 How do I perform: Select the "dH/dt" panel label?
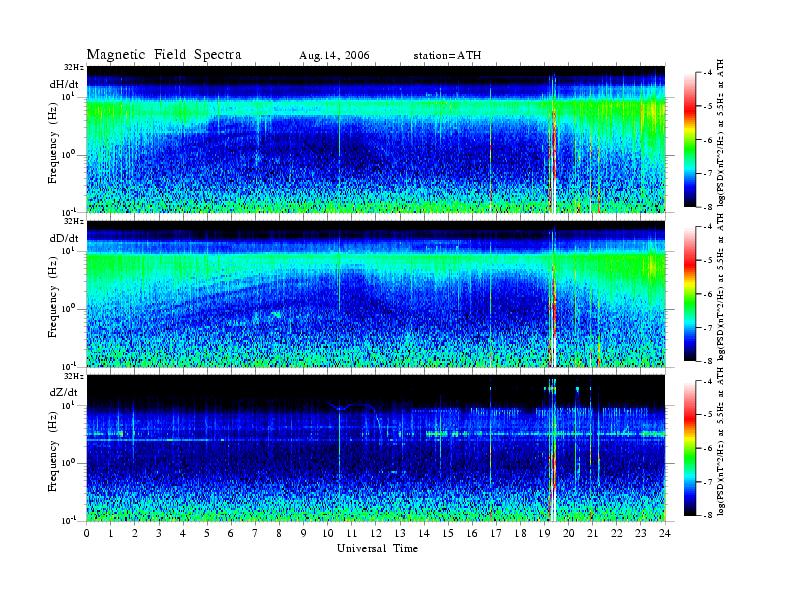pos(64,84)
